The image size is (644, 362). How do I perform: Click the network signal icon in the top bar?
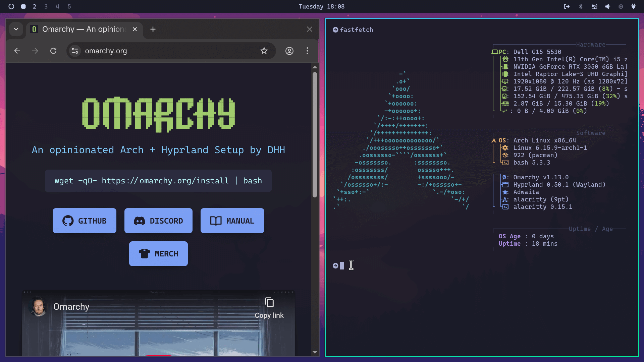coord(594,6)
